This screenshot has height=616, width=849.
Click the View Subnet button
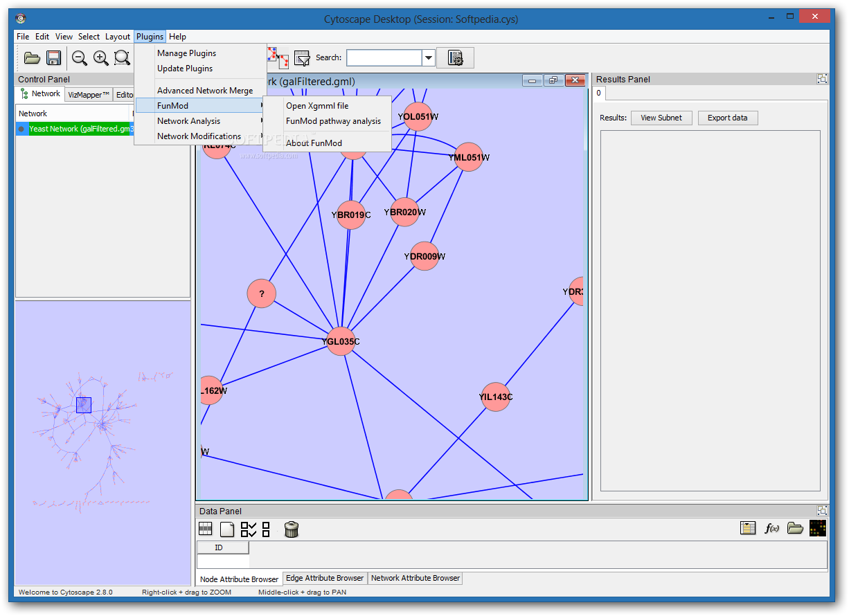pyautogui.click(x=661, y=118)
